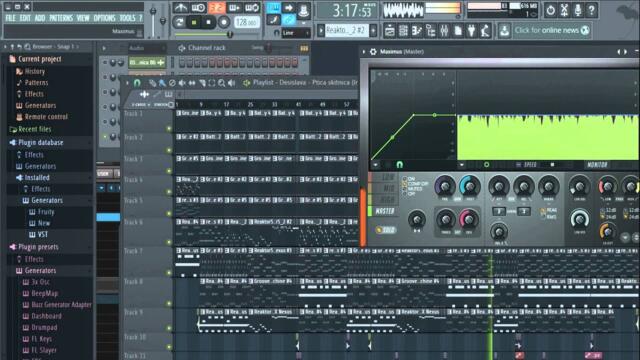
Task: Expand the VST generators folder
Action: (x=42, y=235)
